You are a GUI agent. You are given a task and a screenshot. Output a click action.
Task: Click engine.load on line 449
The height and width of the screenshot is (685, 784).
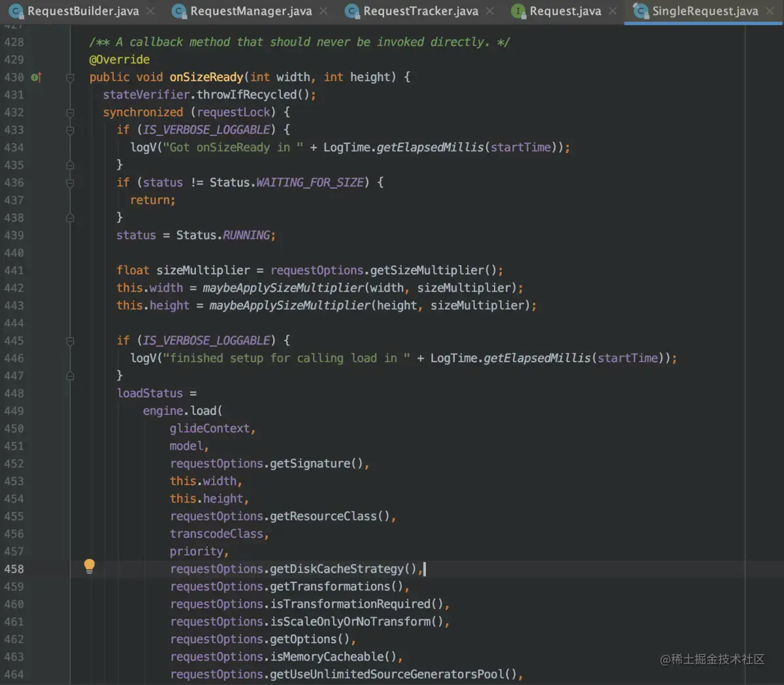[180, 411]
